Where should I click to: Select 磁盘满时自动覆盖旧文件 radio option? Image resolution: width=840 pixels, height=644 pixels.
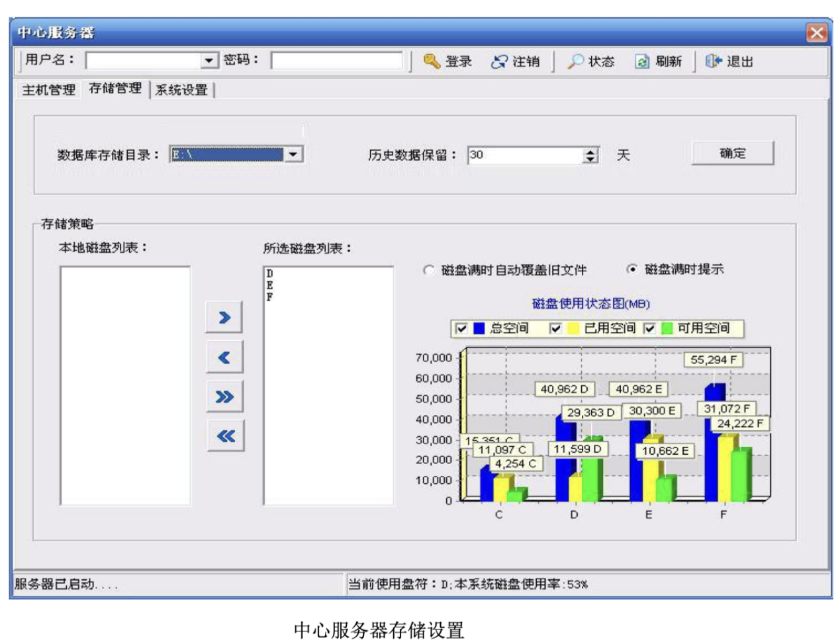pos(429,270)
